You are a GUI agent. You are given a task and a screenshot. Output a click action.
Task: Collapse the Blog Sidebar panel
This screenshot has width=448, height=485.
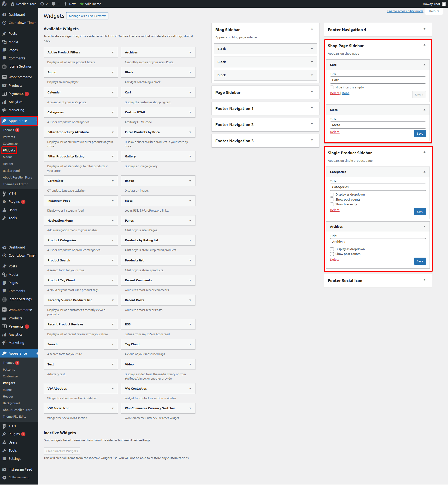(312, 29)
